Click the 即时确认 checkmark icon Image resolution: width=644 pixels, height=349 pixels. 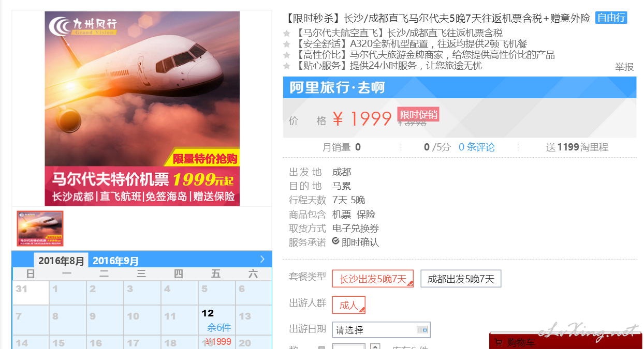click(335, 240)
